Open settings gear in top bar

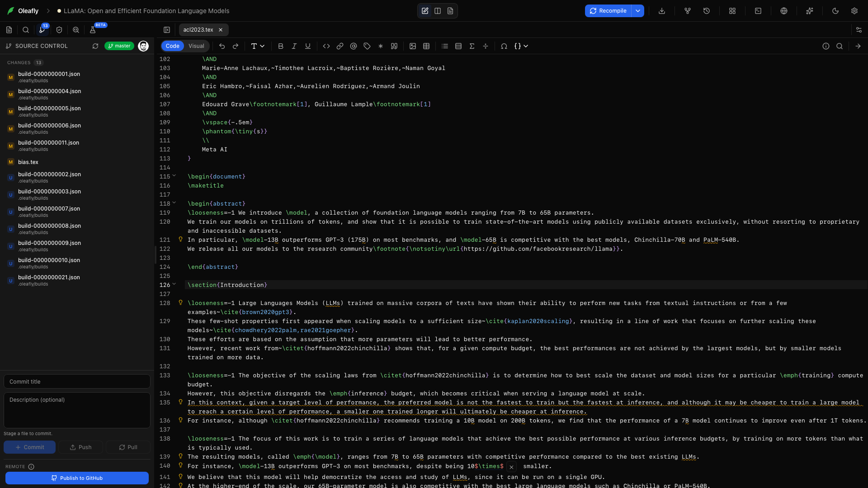pyautogui.click(x=854, y=11)
